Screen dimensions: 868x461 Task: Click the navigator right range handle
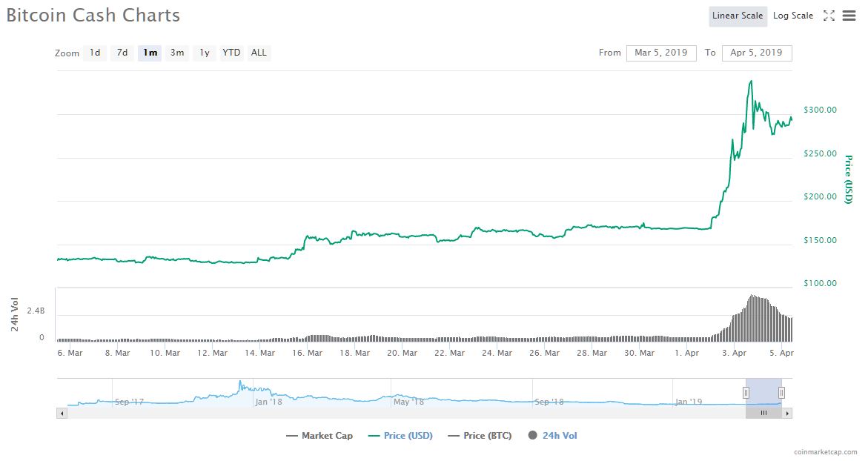pyautogui.click(x=781, y=393)
